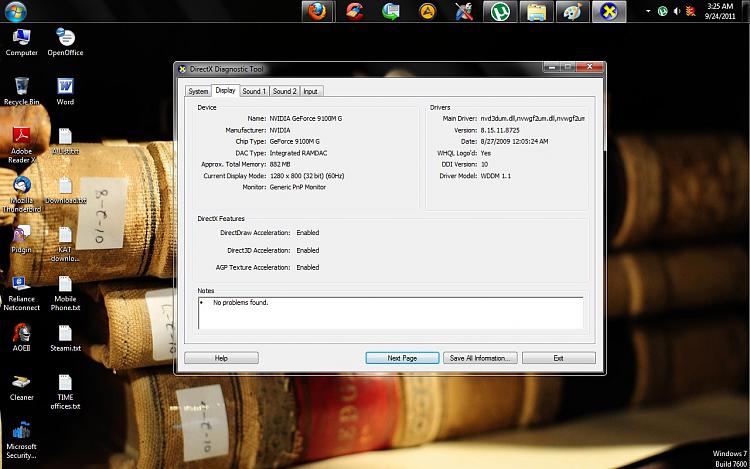Select the KAT download text file
This screenshot has height=469, width=750.
coord(65,244)
